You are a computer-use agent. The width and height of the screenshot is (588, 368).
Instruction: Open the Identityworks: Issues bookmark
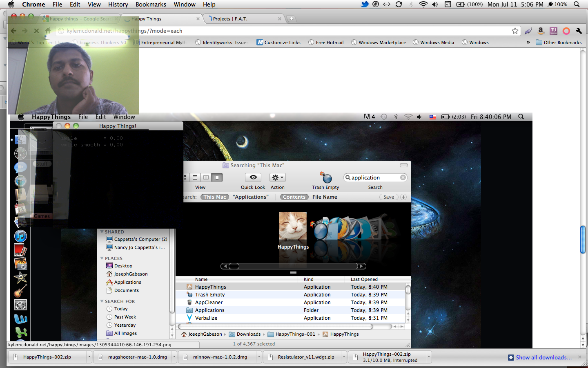(222, 43)
